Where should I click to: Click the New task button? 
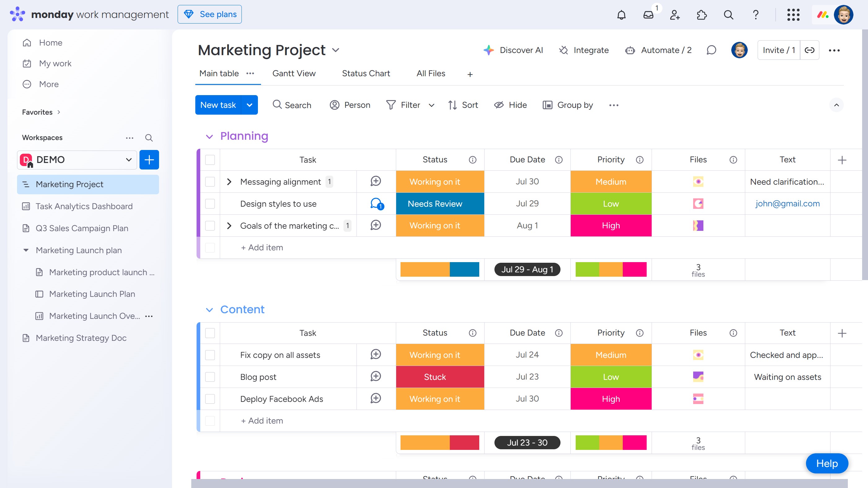(218, 105)
